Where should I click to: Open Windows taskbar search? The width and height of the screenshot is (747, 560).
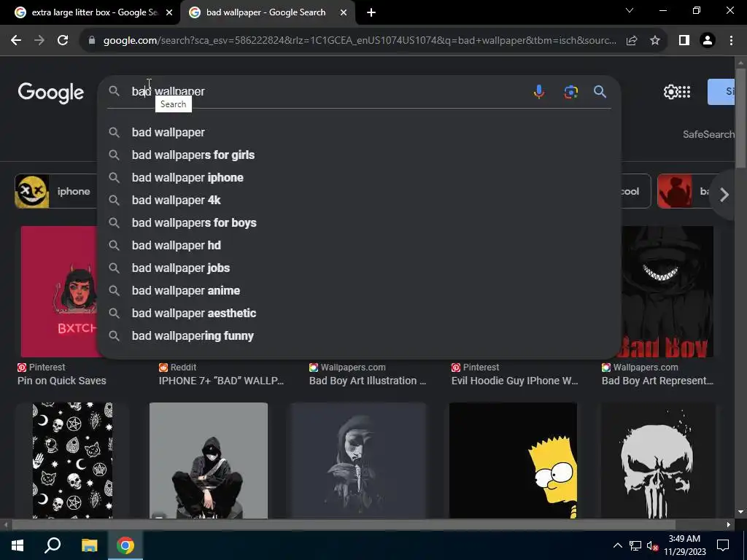tap(53, 545)
